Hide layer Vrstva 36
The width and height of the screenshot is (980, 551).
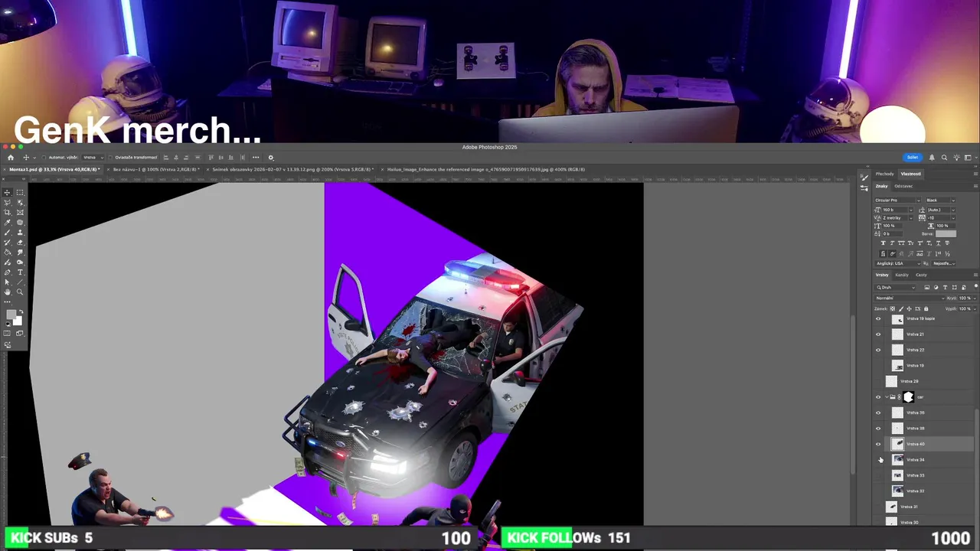[x=878, y=412]
